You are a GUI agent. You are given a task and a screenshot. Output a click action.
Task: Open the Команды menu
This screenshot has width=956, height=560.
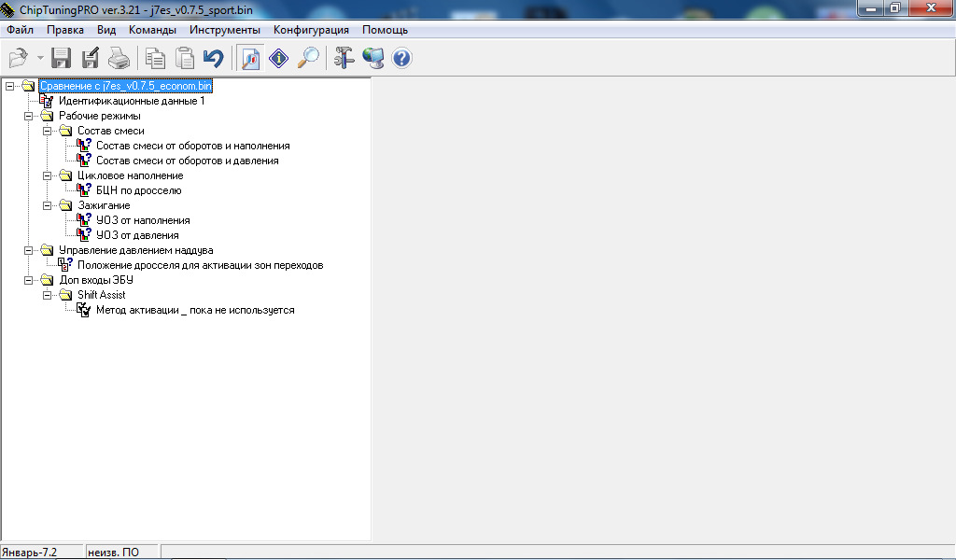point(152,30)
